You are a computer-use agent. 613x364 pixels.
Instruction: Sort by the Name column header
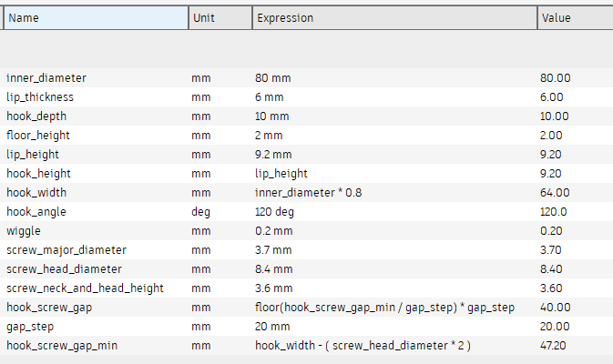click(96, 18)
